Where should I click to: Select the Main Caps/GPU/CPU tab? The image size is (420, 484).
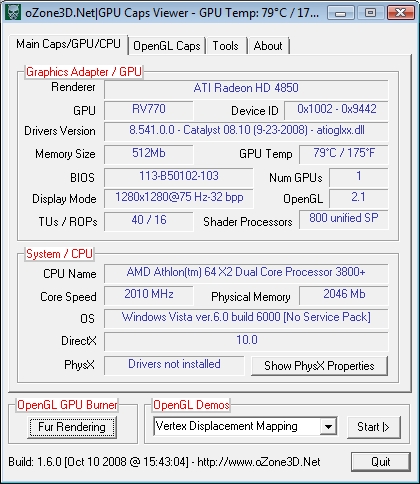click(68, 44)
